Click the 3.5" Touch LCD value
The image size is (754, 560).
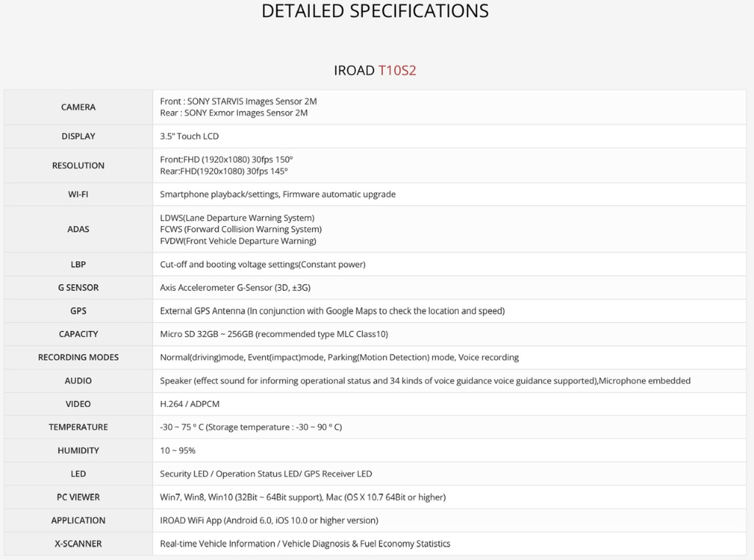pos(189,137)
